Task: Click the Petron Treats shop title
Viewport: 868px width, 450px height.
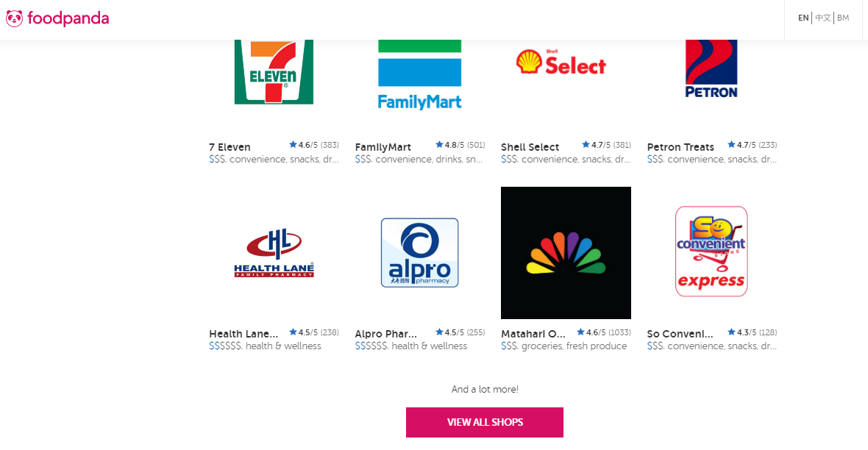Action: [x=680, y=147]
